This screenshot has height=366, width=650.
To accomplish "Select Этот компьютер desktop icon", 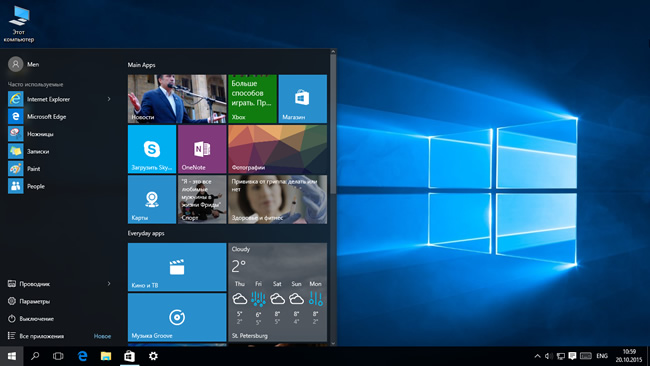I will coord(19,24).
